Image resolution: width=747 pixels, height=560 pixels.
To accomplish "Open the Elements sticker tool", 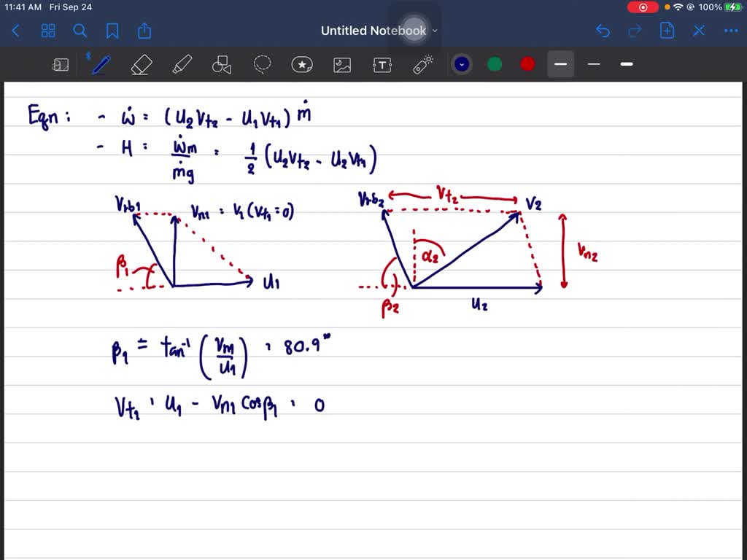I will click(302, 65).
